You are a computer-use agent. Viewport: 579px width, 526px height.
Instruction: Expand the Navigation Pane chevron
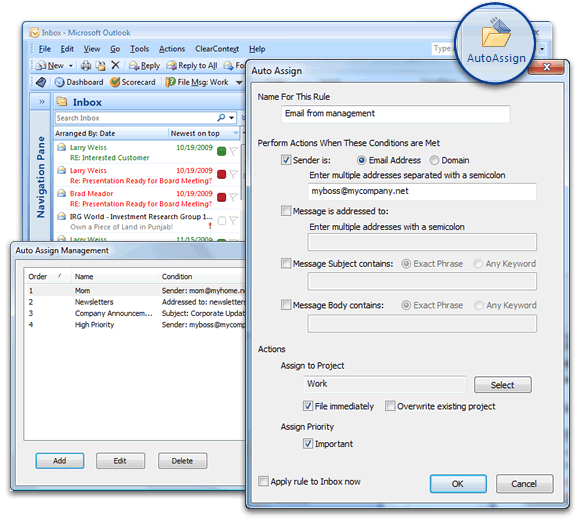(42, 102)
